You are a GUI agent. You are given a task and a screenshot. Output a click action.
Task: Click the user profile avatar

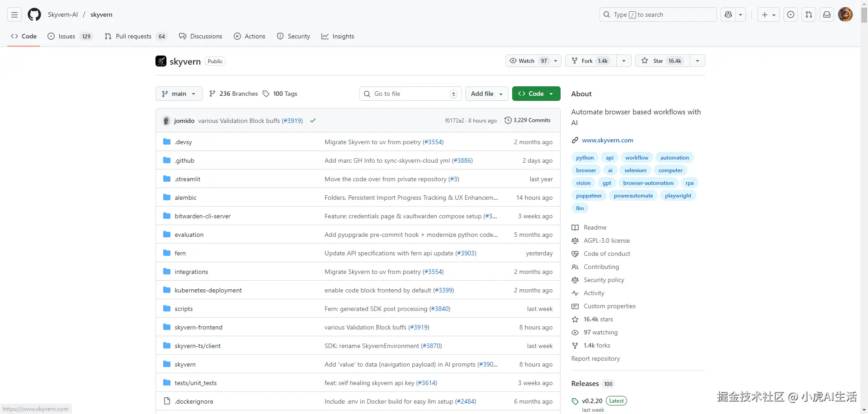point(845,15)
